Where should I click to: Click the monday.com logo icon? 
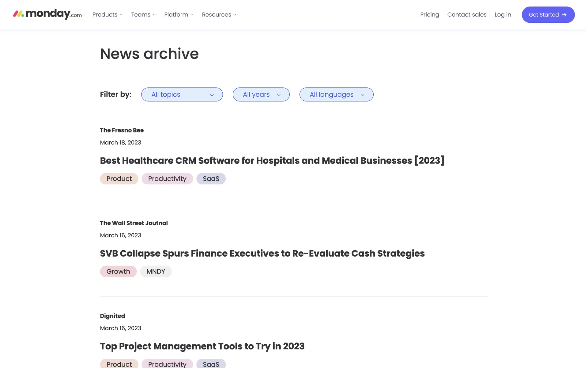tap(18, 14)
